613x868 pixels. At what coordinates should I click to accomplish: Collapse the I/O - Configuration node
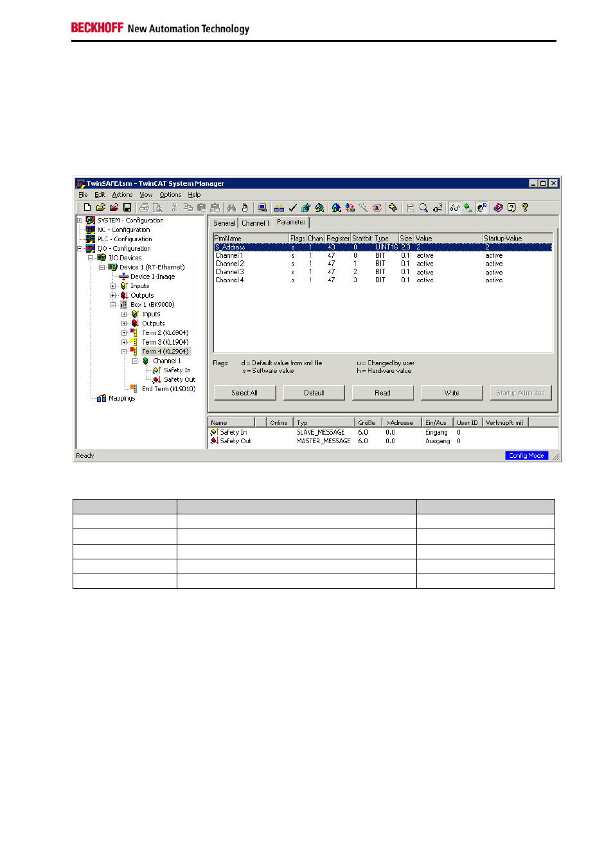[80, 249]
